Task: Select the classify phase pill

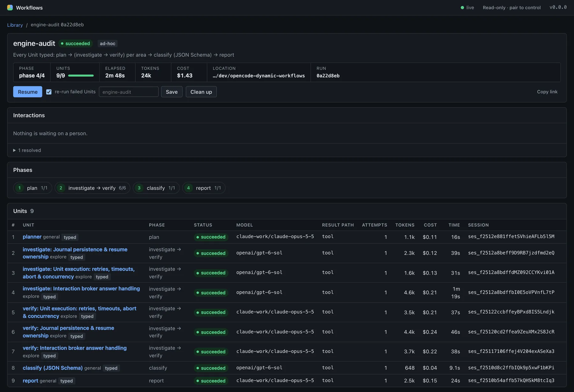Action: coord(156,188)
